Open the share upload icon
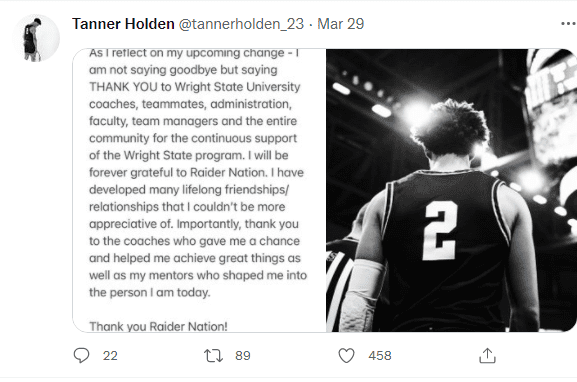577x382 pixels. 487,356
